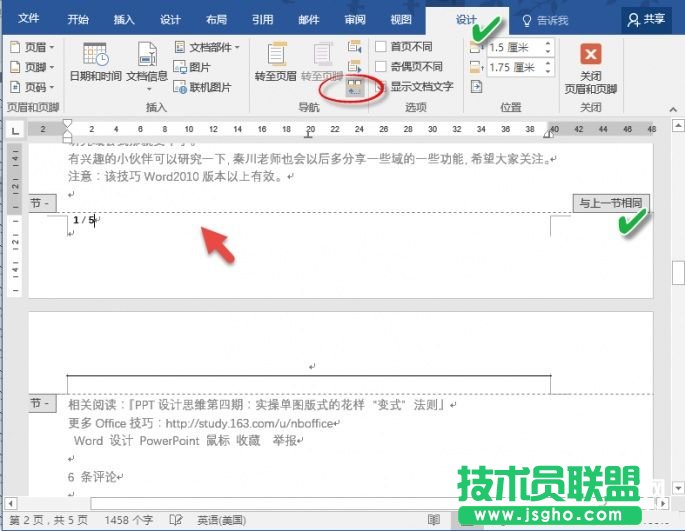685x531 pixels.
Task: Enable 首页不同 (Different First Page)
Action: pyautogui.click(x=382, y=47)
